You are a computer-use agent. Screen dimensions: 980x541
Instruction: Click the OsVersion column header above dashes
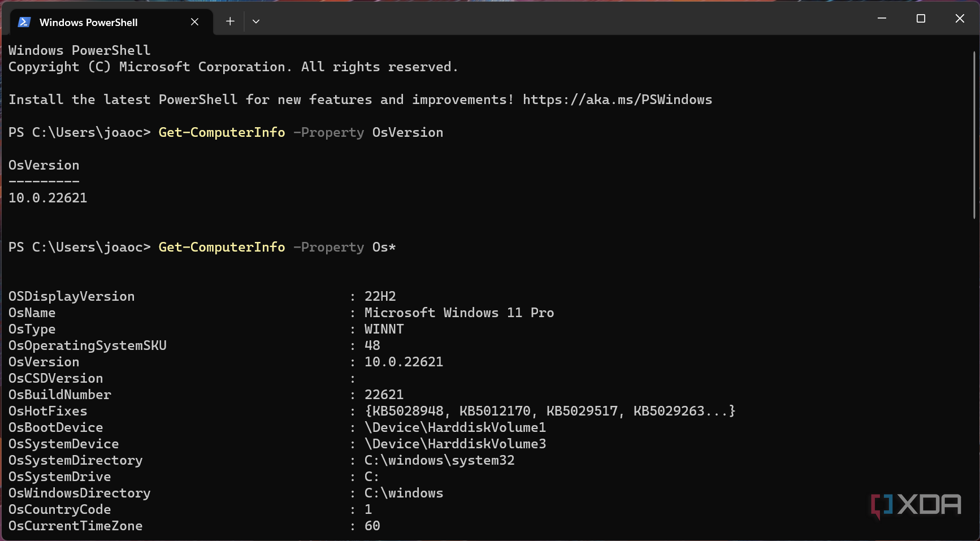tap(44, 165)
